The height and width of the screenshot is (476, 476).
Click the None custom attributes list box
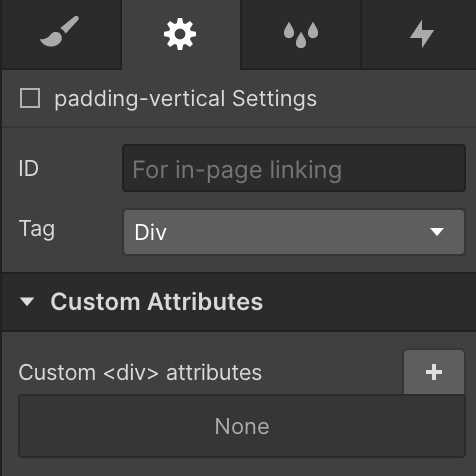click(242, 426)
